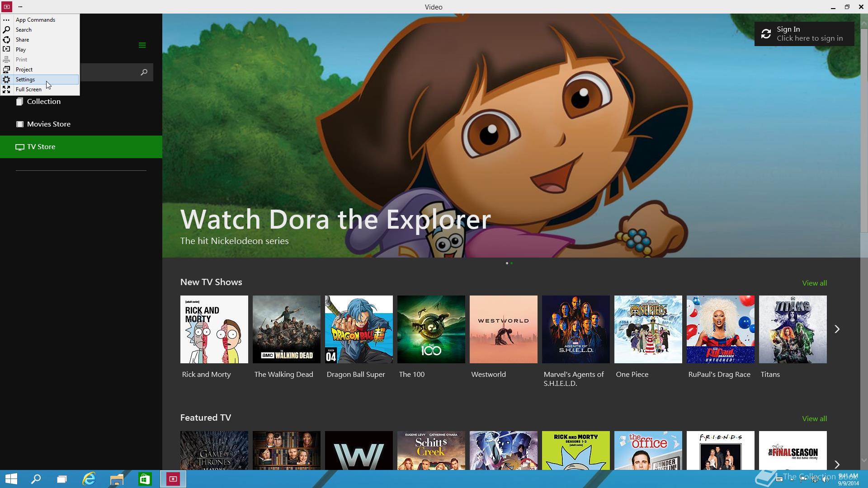Screen dimensions: 868x488
Task: Expand Featured TV row with right chevron
Action: (x=837, y=464)
